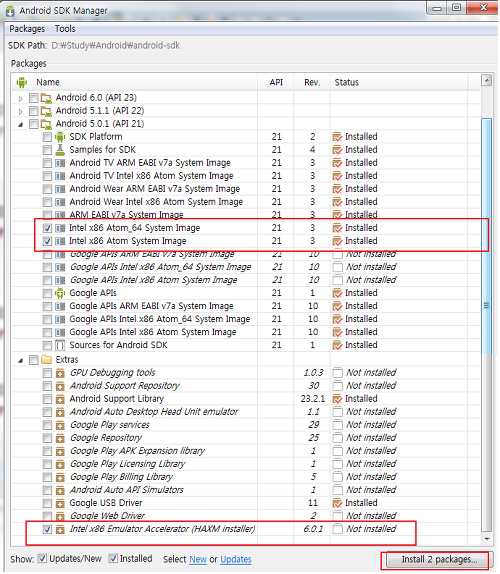Open the Tools menu
The width and height of the screenshot is (500, 574).
coord(65,29)
